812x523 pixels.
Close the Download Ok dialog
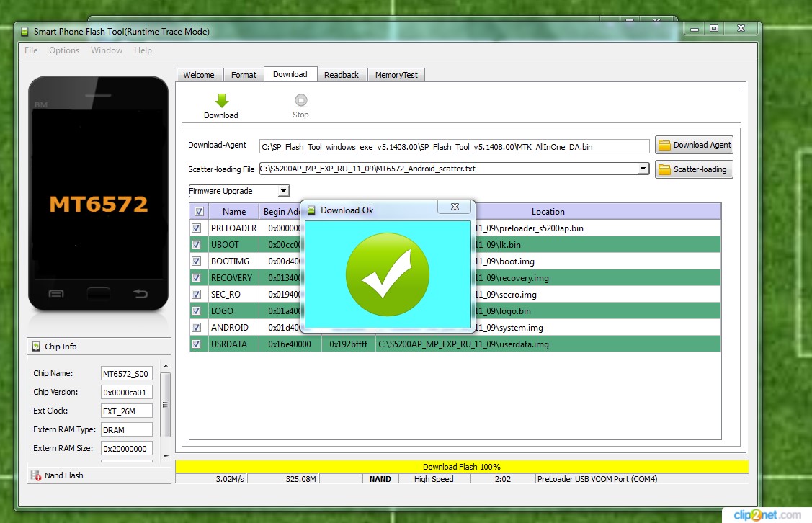[x=455, y=207]
